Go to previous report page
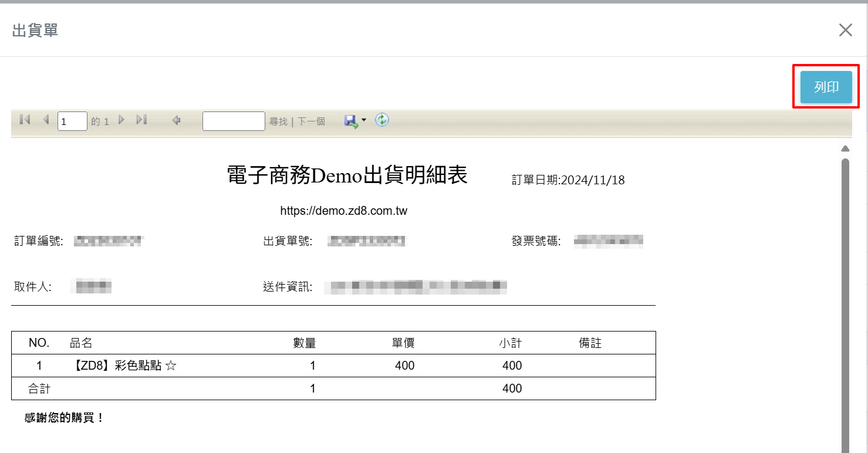The image size is (868, 453). point(46,120)
